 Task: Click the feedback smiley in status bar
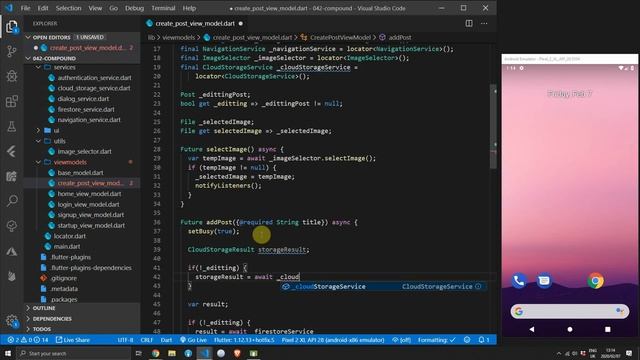[x=467, y=340]
